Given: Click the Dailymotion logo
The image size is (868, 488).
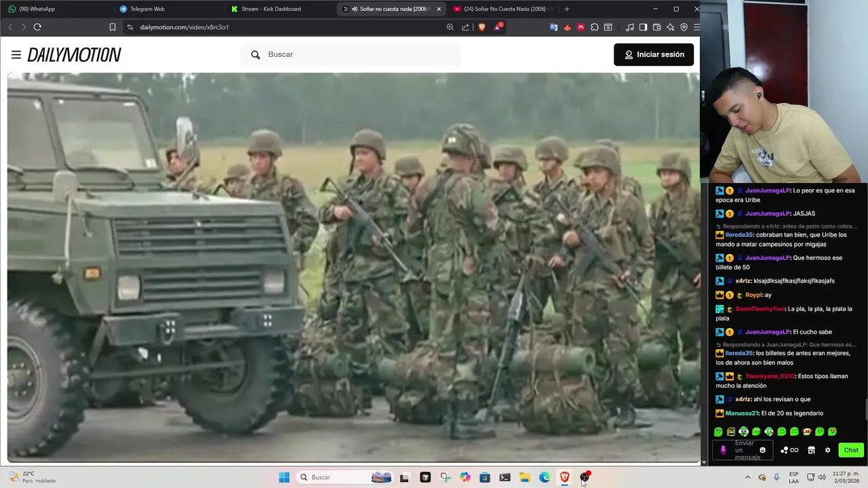Looking at the screenshot, I should click(75, 55).
